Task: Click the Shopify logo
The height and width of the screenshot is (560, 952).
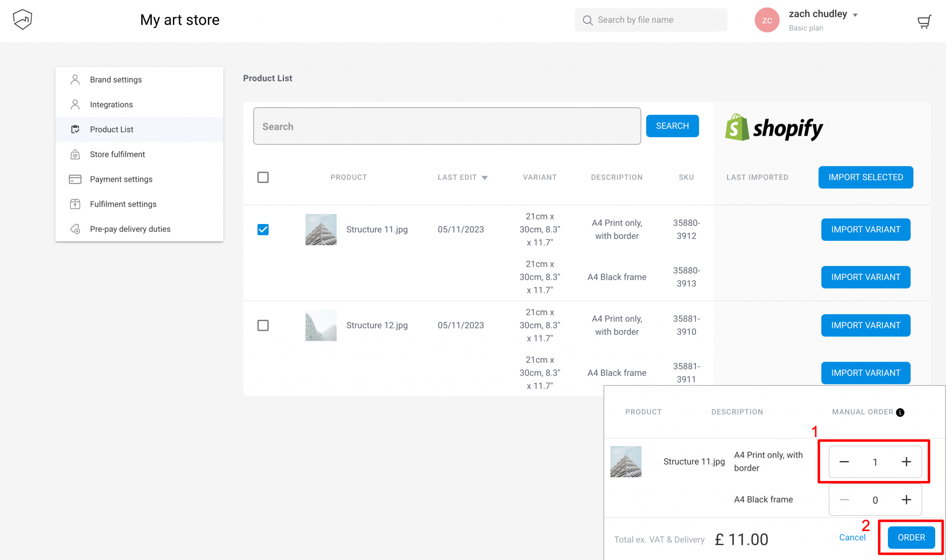Action: (773, 127)
